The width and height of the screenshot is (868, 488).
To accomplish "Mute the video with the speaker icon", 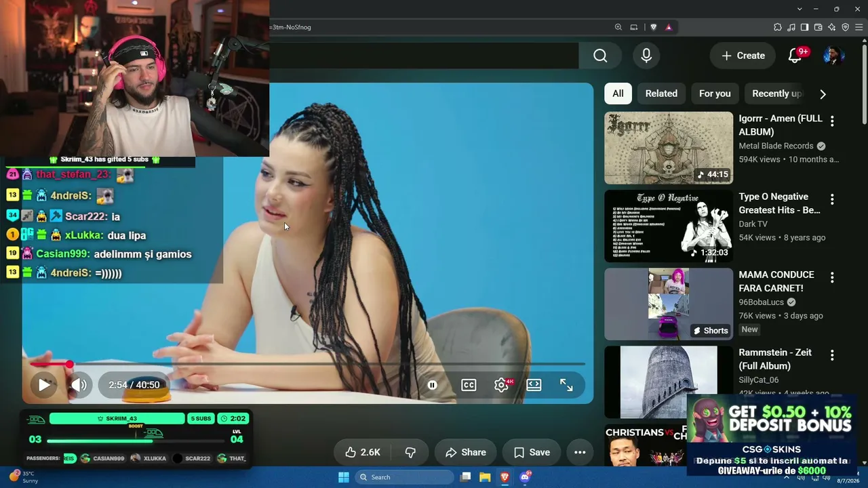I will 79,385.
